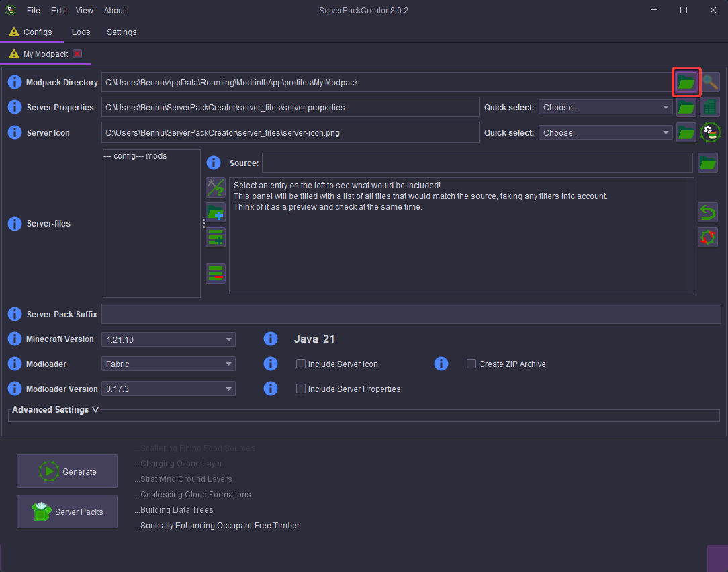Click the Server Icon preview image button
728x572 pixels.
(x=710, y=132)
